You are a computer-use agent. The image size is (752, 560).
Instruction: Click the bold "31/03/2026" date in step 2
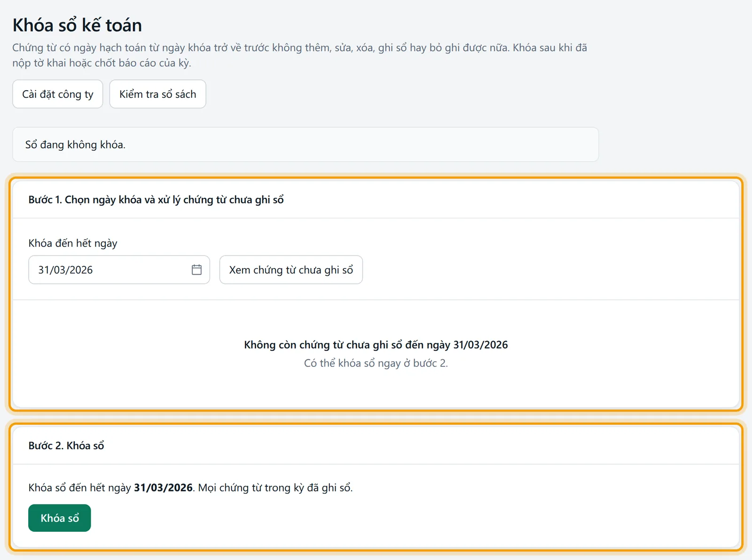(x=164, y=488)
